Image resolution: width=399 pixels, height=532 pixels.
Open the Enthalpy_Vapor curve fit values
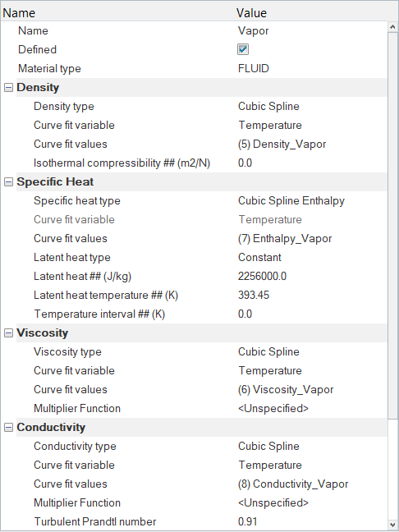pos(285,239)
